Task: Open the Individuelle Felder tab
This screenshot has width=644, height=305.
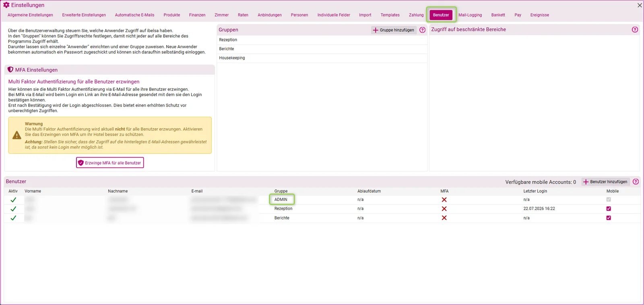Action: click(x=334, y=15)
